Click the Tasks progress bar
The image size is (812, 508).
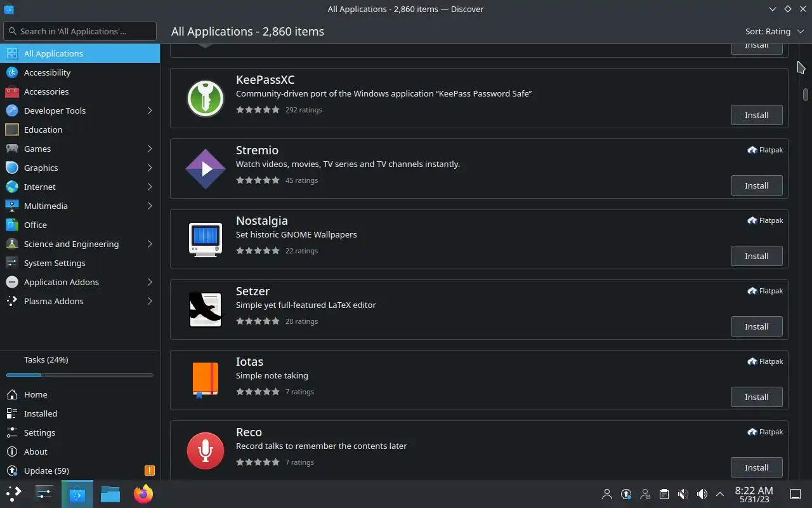(80, 375)
